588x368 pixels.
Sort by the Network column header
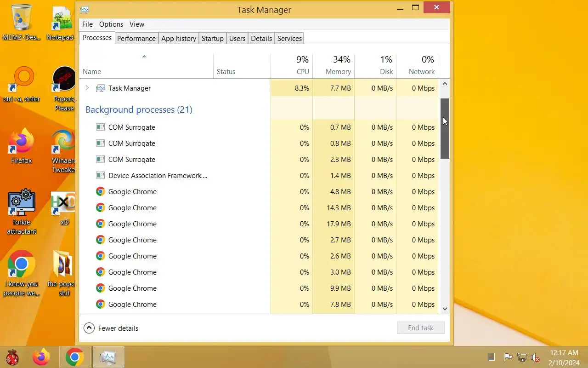(417, 65)
